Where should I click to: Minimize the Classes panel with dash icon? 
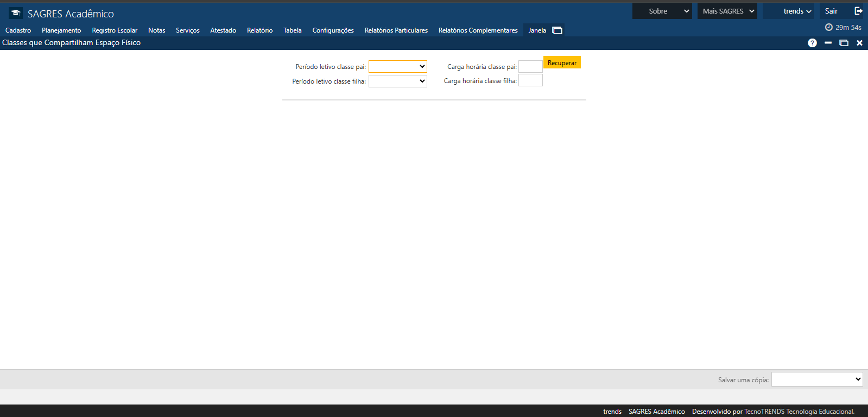828,43
